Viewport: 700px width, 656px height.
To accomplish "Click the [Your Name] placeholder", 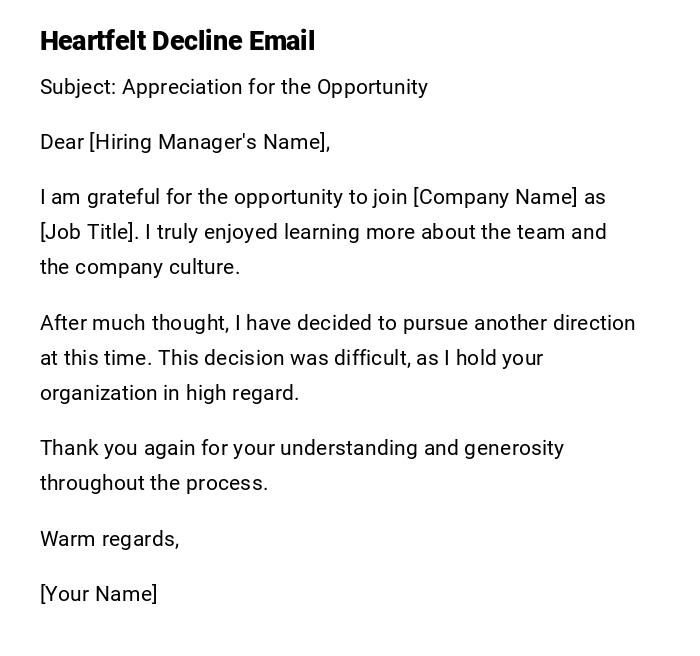I will 98,594.
